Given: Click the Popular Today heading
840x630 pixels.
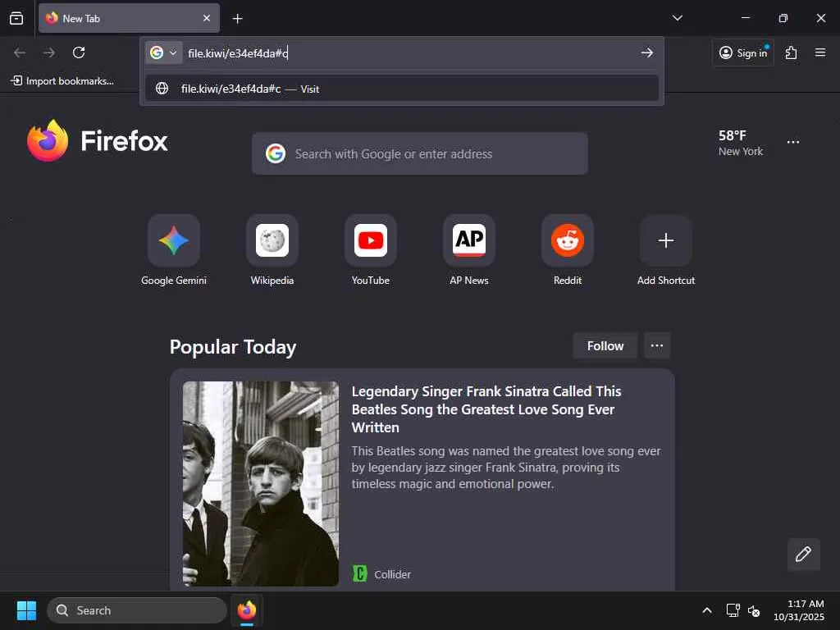Looking at the screenshot, I should click(233, 347).
